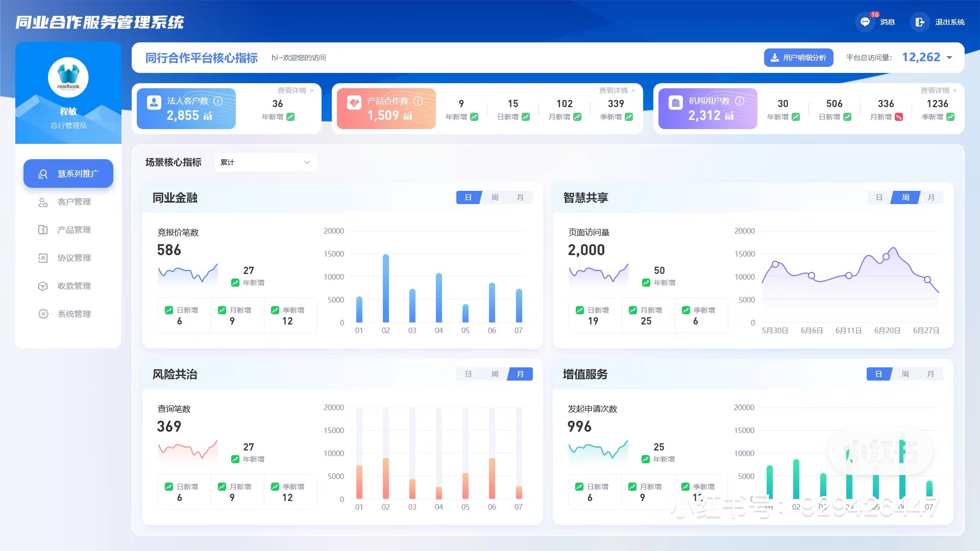Click info icon beside 机构用户数

tap(740, 101)
